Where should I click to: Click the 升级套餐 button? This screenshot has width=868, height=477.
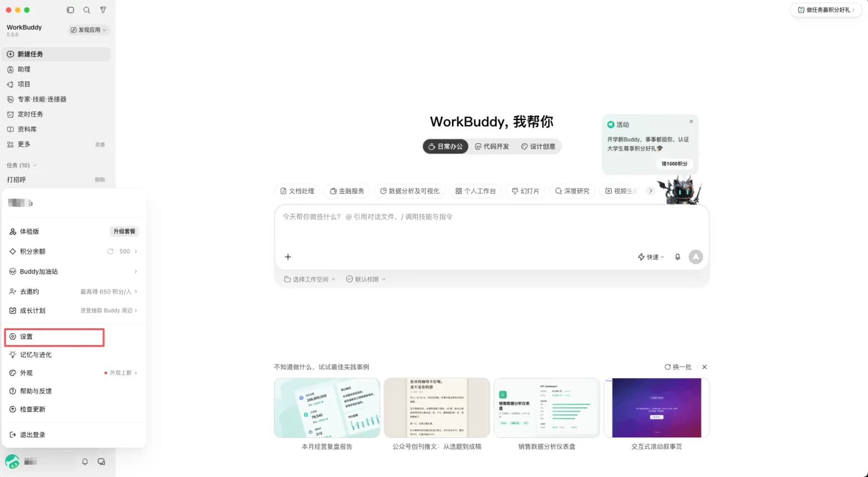pyautogui.click(x=124, y=232)
